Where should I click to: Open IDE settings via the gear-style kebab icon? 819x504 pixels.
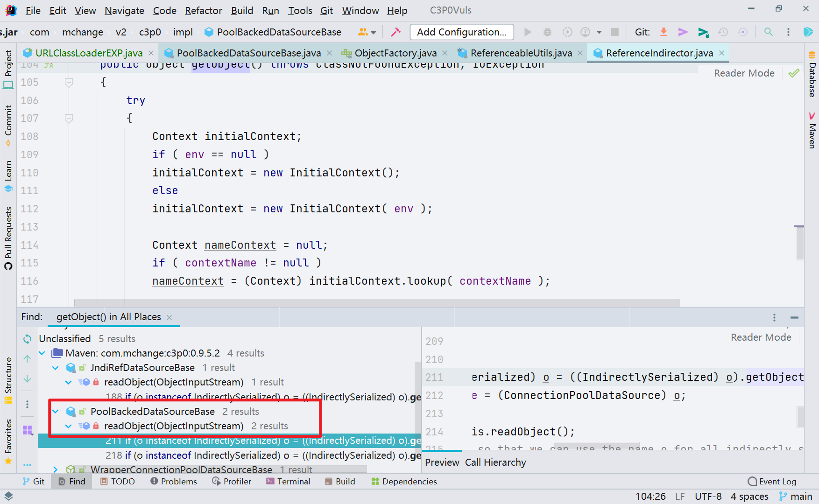coord(789,32)
